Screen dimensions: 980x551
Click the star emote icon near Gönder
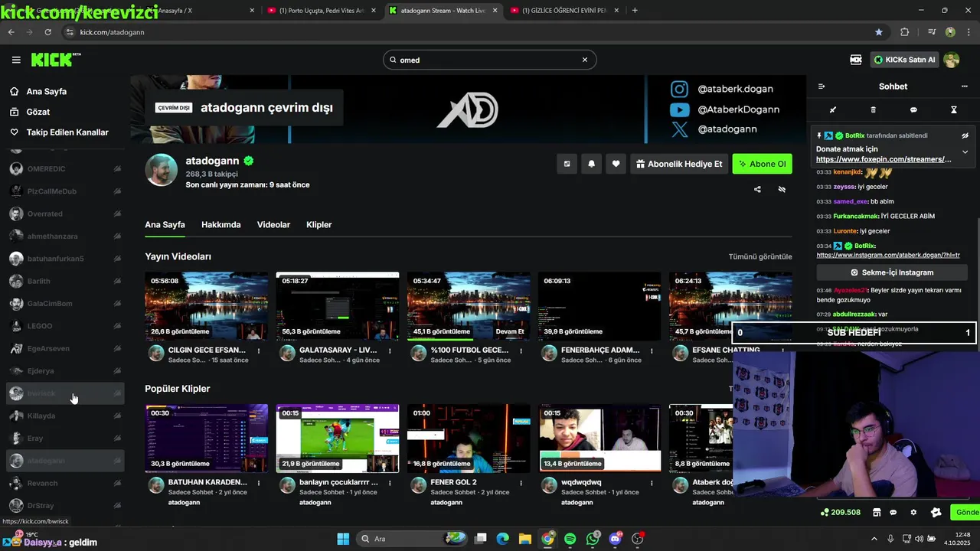click(936, 512)
